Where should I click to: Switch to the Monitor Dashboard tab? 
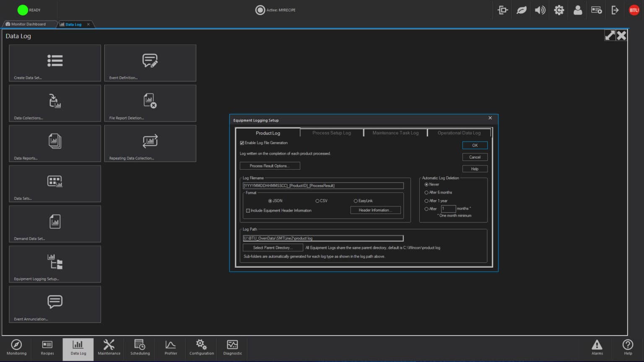click(x=29, y=24)
